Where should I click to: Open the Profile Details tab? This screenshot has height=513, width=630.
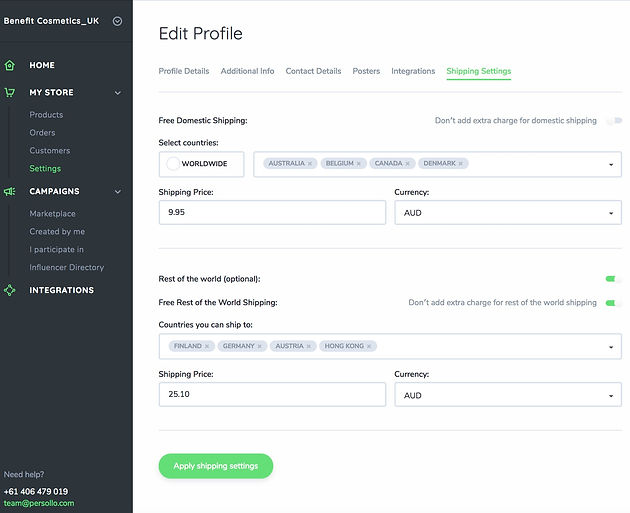tap(184, 71)
